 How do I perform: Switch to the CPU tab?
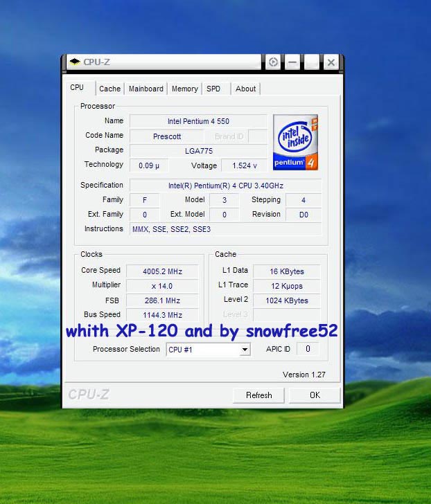[x=77, y=88]
